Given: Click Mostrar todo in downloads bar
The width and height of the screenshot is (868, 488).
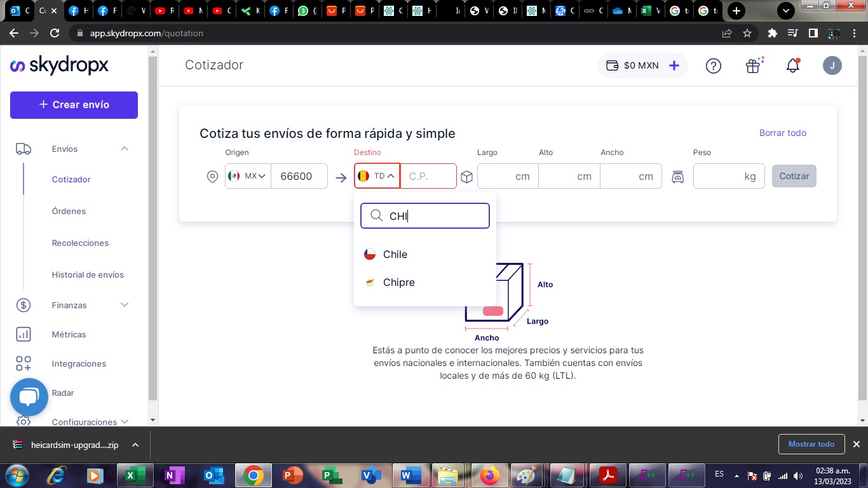Looking at the screenshot, I should point(811,444).
